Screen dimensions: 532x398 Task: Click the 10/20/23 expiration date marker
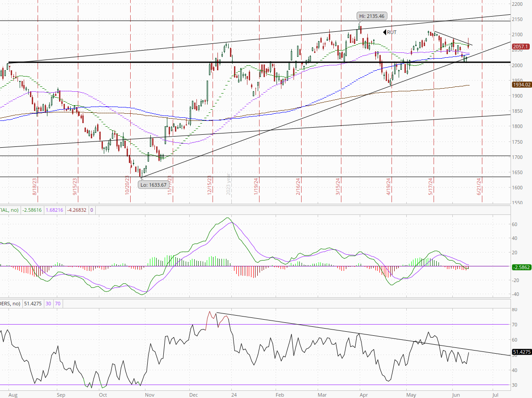[127, 185]
